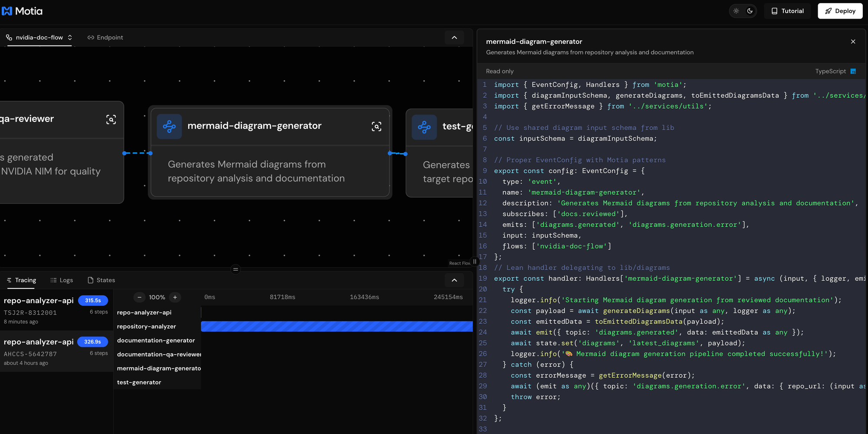Select trace AHCCS-5642787 in list
This screenshot has height=434, width=868.
pyautogui.click(x=56, y=351)
